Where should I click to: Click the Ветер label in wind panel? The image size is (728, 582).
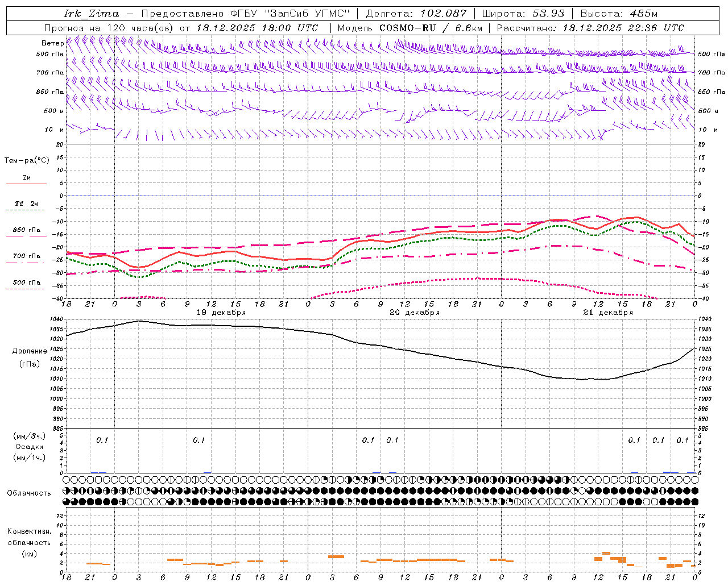click(x=52, y=43)
